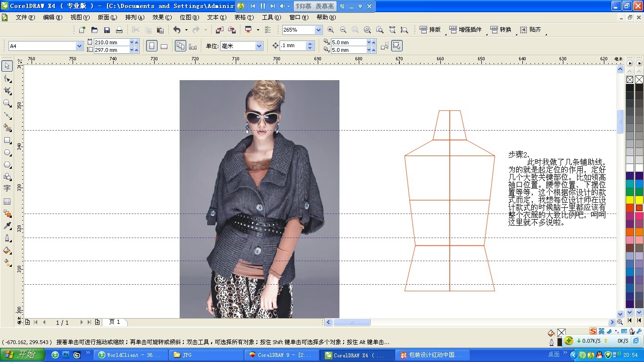Open units 毫米 dropdown
This screenshot has width=644, height=362.
point(259,46)
